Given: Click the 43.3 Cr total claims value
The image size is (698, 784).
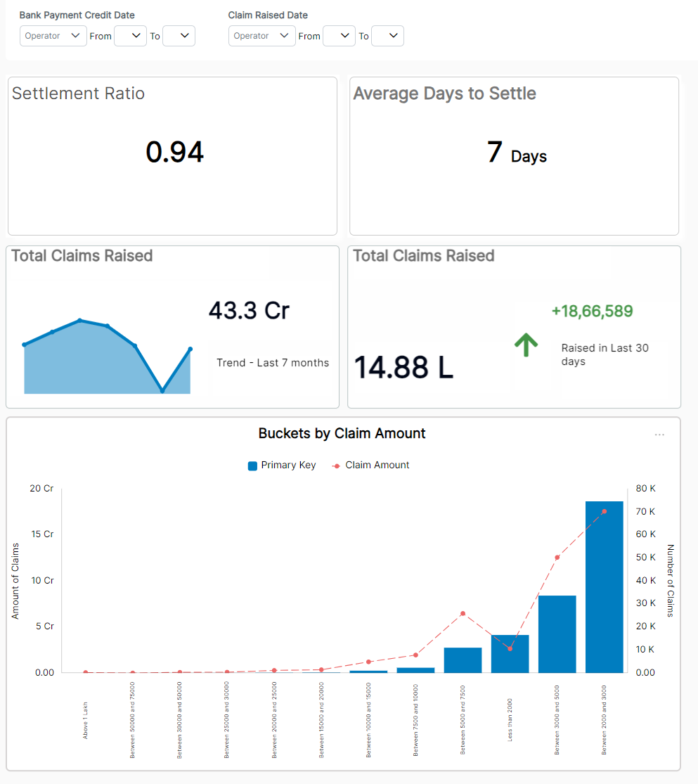Looking at the screenshot, I should 249,310.
